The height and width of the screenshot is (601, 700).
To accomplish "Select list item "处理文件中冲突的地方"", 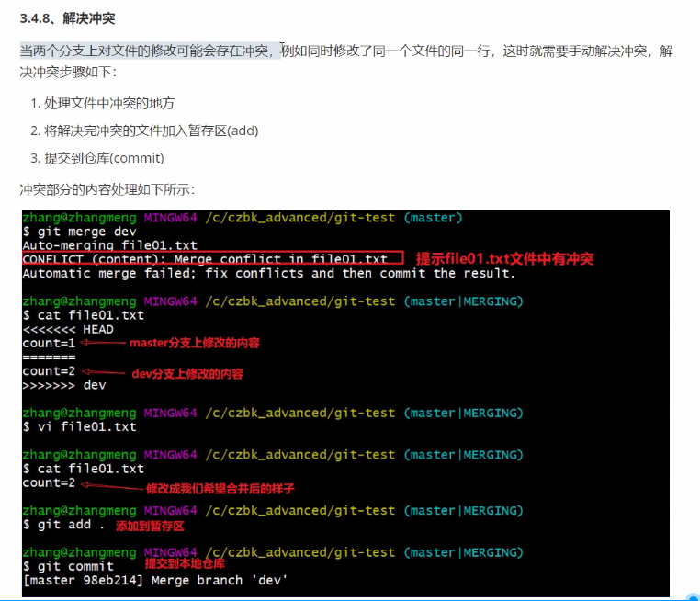I will coord(109,103).
